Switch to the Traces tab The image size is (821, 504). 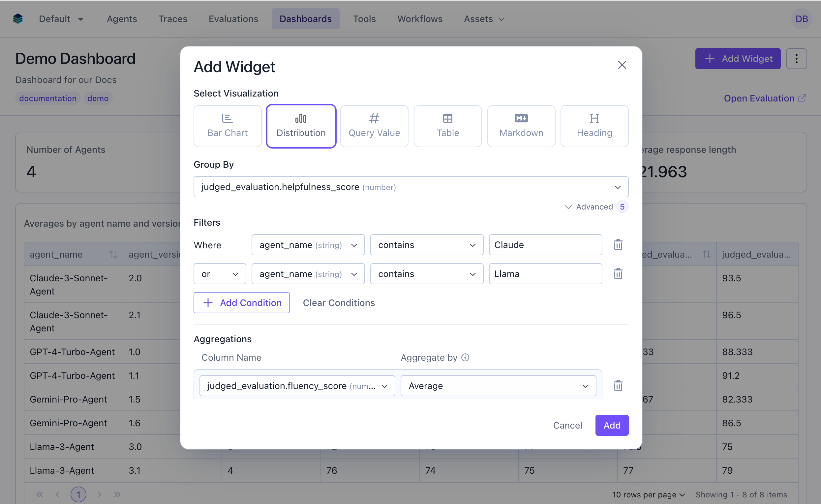[x=173, y=19]
